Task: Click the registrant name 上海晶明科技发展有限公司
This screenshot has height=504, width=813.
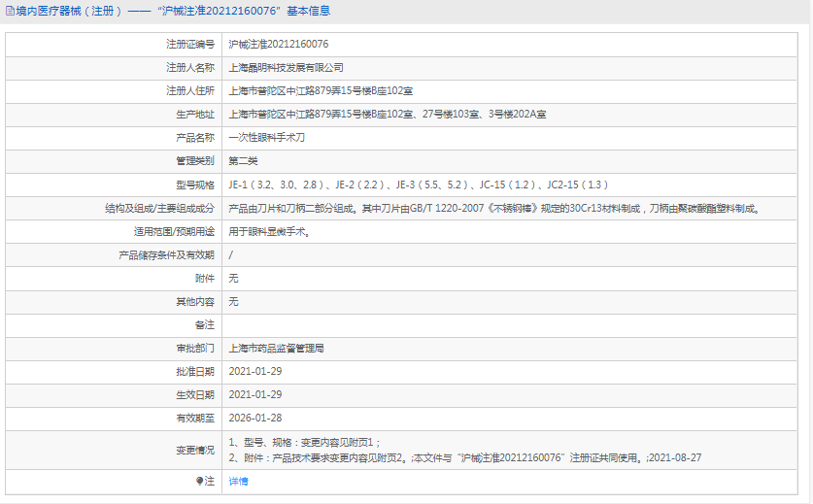Action: [286, 68]
